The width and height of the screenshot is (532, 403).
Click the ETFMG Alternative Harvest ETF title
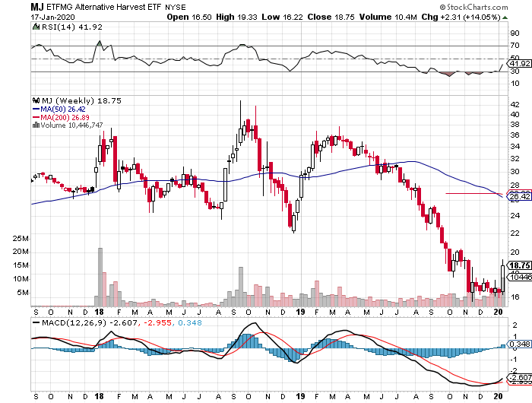(104, 7)
